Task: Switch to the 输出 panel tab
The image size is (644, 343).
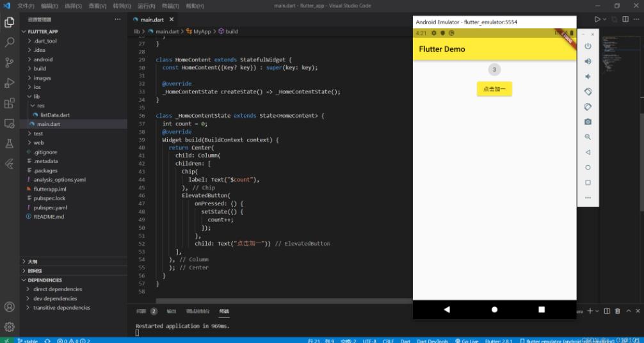Action: [172, 312]
